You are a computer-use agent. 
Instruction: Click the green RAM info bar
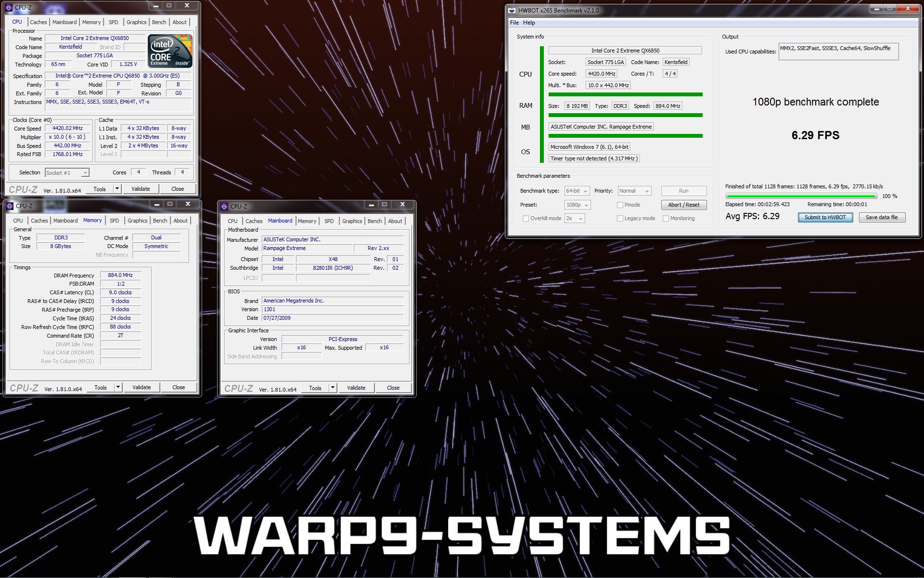coord(625,115)
